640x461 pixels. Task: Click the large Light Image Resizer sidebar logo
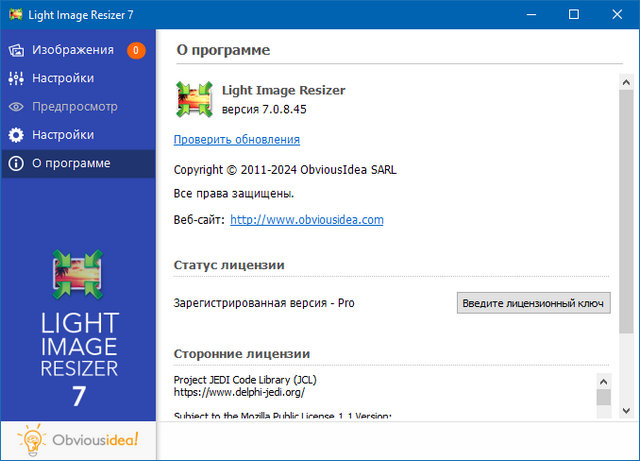78,275
